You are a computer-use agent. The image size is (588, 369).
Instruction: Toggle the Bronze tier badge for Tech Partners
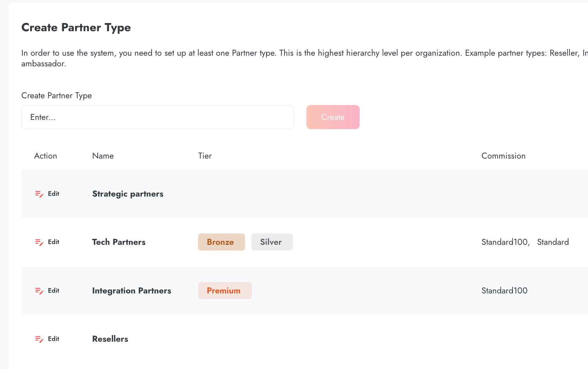coord(221,242)
